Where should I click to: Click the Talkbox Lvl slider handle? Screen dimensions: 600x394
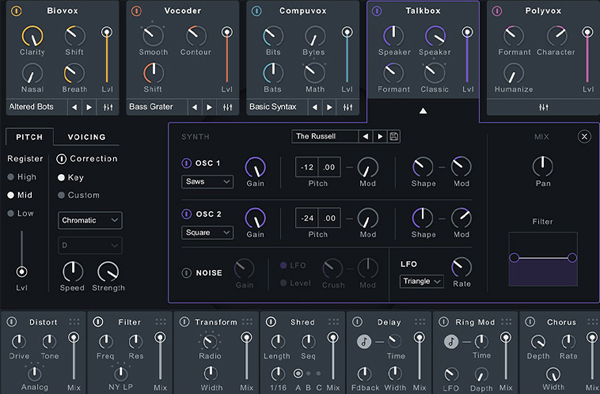pos(467,32)
